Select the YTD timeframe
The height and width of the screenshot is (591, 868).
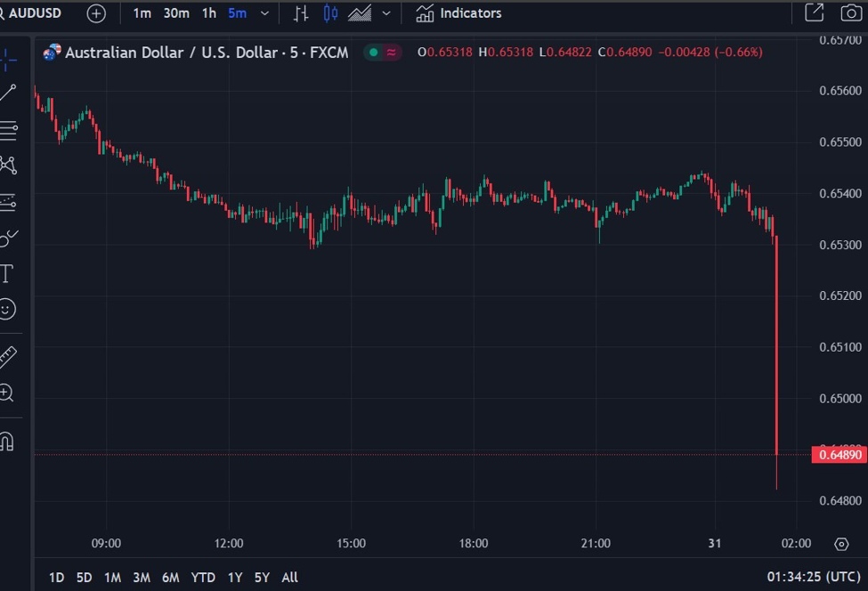(203, 577)
